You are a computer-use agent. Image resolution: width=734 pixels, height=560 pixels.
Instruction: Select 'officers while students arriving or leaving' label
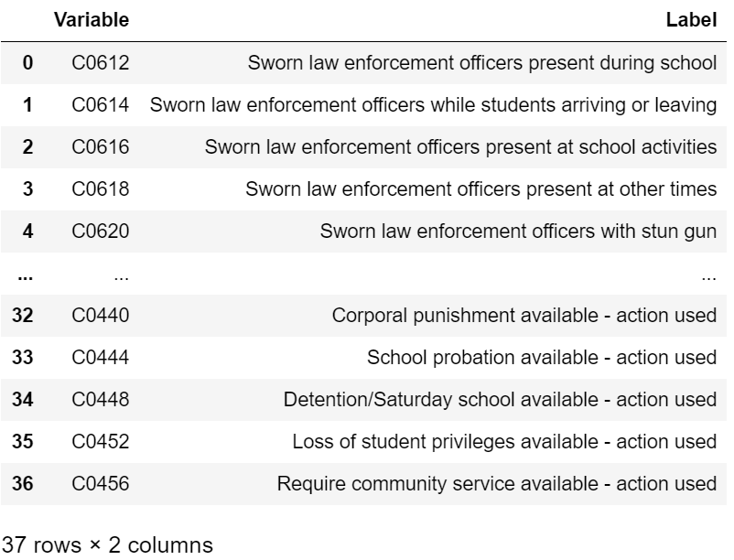point(432,104)
